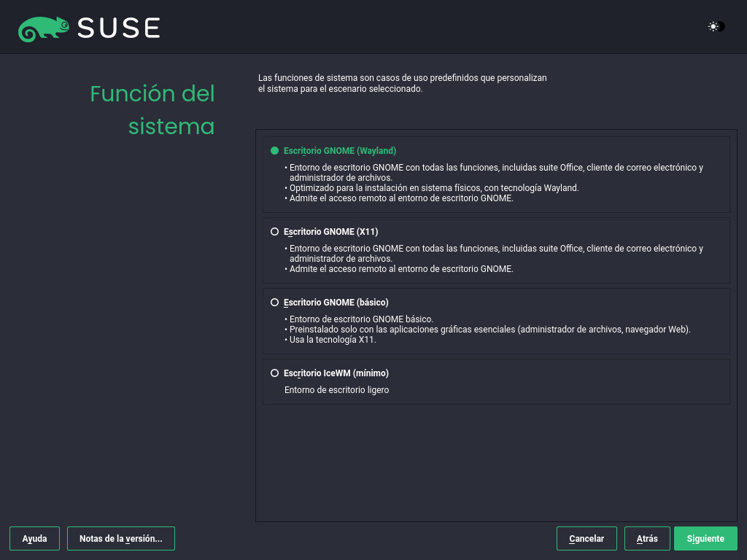Image resolution: width=747 pixels, height=560 pixels.
Task: Click the 'Escritorio GNOME (X11)' label text
Action: click(330, 232)
